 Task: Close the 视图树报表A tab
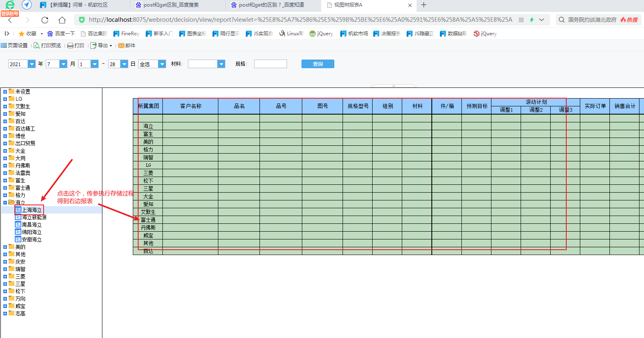410,5
